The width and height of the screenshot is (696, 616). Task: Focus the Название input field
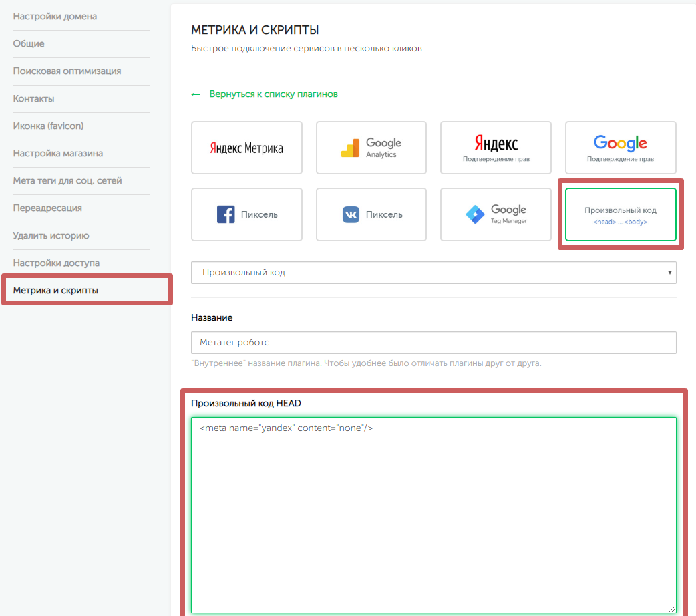433,343
